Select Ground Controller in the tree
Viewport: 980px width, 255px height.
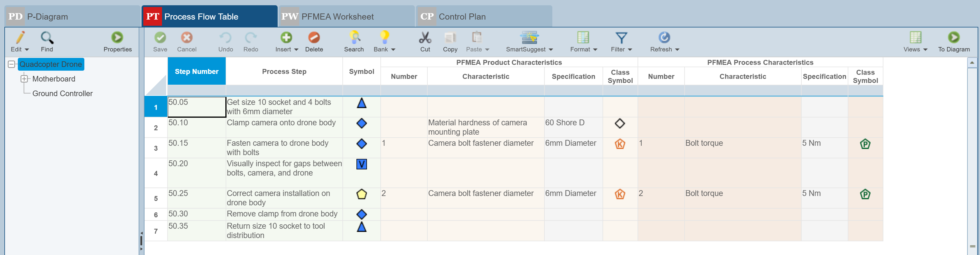pyautogui.click(x=62, y=94)
